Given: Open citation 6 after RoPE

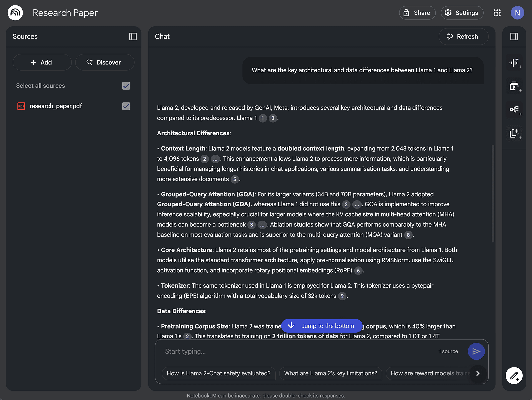Looking at the screenshot, I should (358, 270).
